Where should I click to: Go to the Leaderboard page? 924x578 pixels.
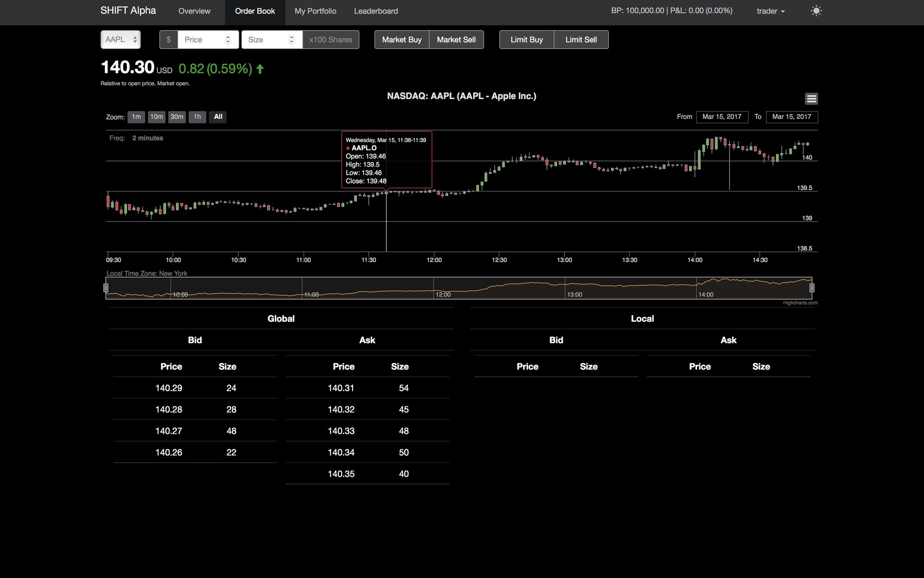point(376,11)
